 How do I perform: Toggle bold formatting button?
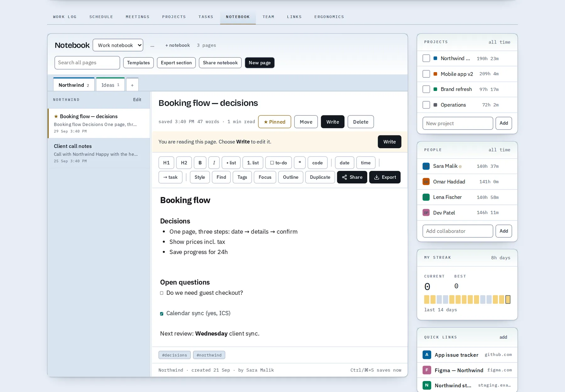[200, 163]
